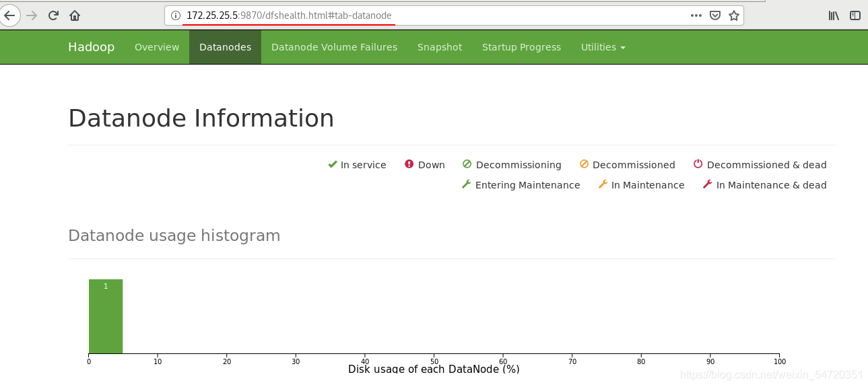Click the 'In service' legend label
The width and height of the screenshot is (868, 387).
363,165
